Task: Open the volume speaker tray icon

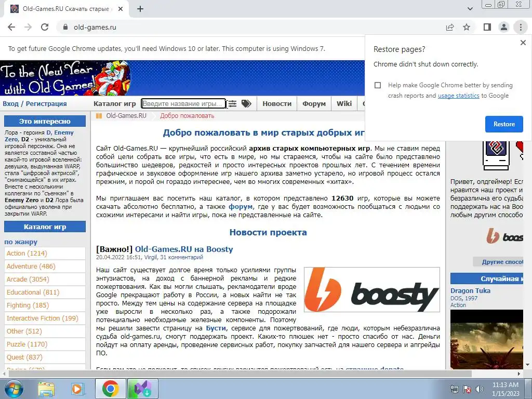Action: click(x=479, y=389)
